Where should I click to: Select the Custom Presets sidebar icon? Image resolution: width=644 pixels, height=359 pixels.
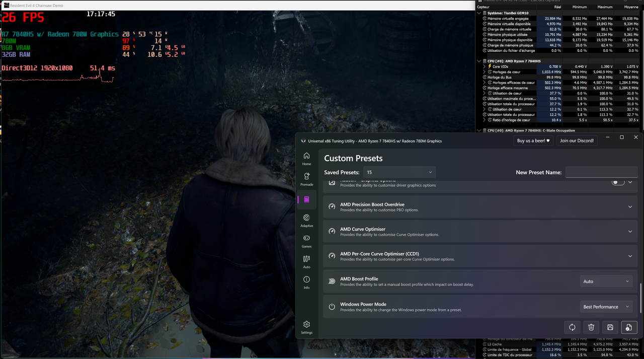coord(306,199)
